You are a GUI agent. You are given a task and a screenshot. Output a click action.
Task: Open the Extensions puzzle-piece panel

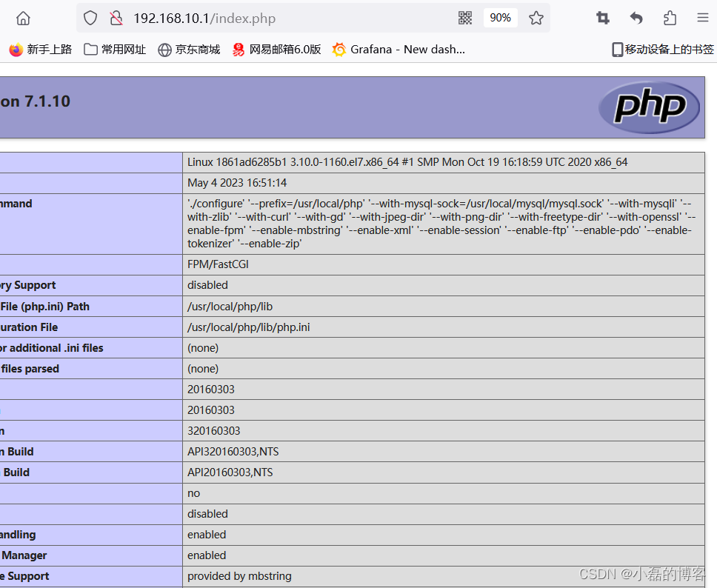[669, 18]
